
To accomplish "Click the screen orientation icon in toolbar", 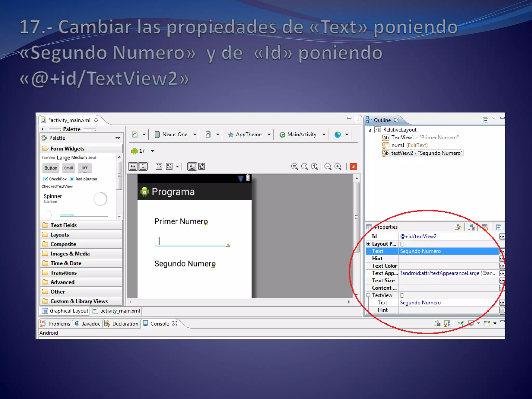I will click(208, 135).
